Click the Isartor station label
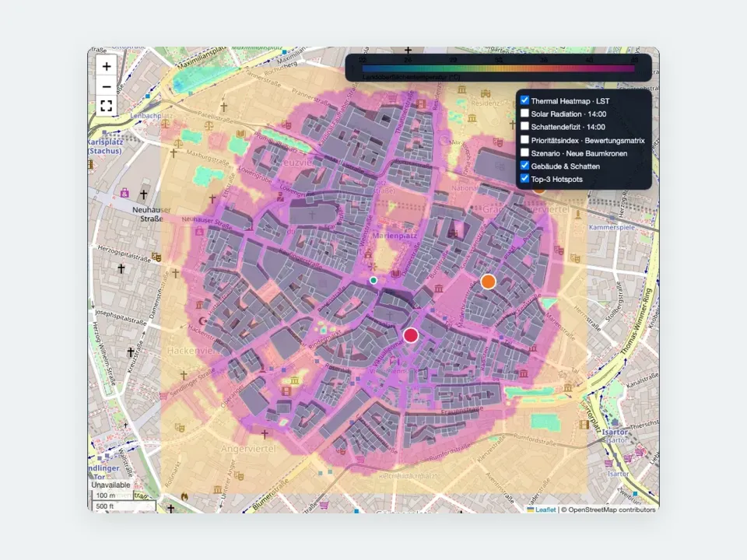This screenshot has width=747, height=560. coord(615,432)
